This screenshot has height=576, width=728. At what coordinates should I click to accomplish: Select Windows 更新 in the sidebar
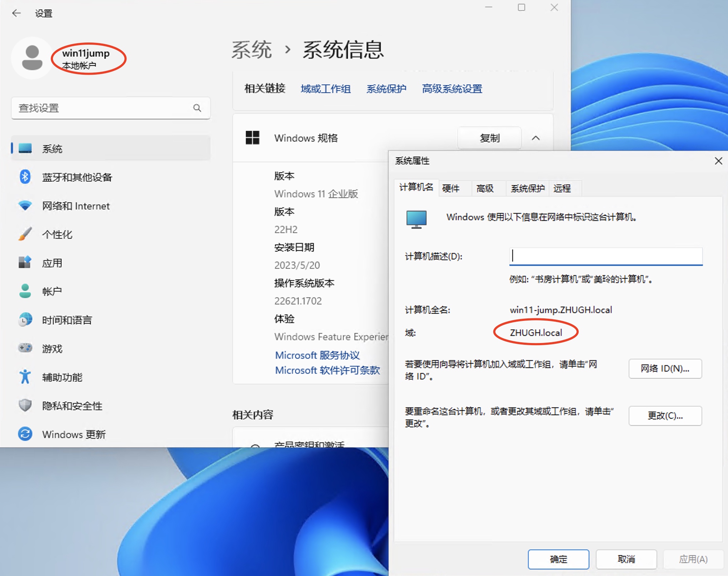coord(111,434)
